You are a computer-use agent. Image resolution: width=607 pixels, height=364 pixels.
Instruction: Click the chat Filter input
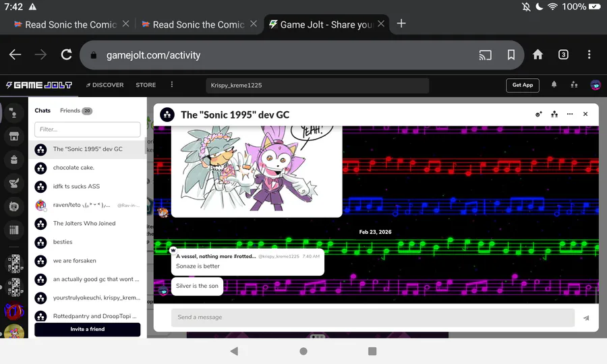tap(88, 129)
